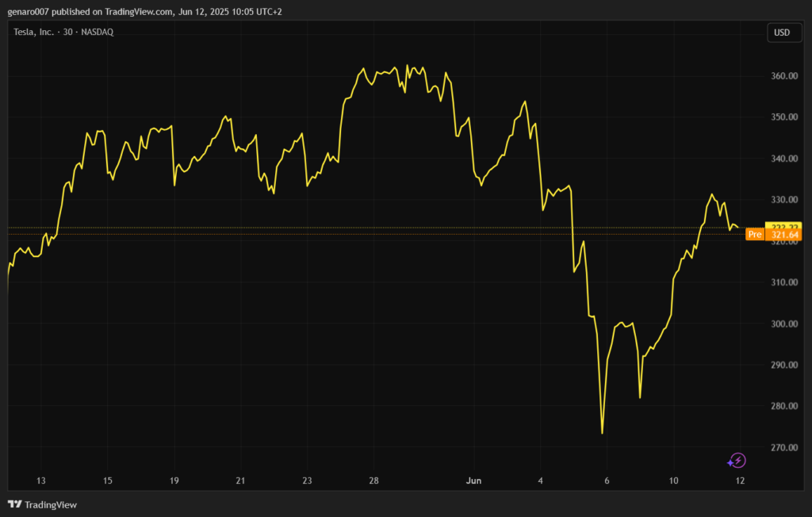Image resolution: width=812 pixels, height=517 pixels.
Task: Click the 19 date label on time axis
Action: pyautogui.click(x=174, y=481)
